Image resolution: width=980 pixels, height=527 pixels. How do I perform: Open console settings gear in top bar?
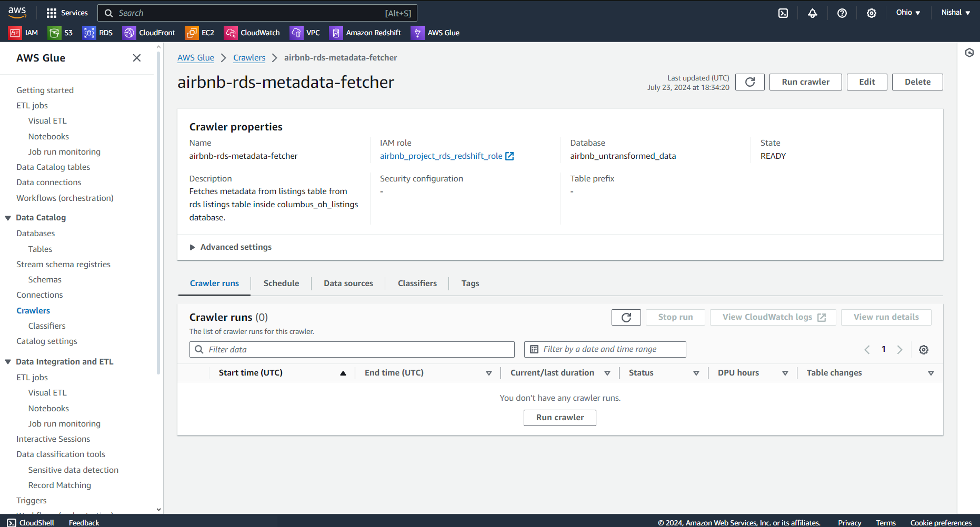point(872,13)
